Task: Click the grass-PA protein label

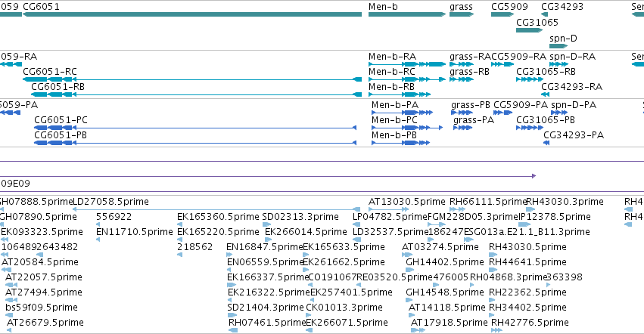Action: tap(474, 120)
